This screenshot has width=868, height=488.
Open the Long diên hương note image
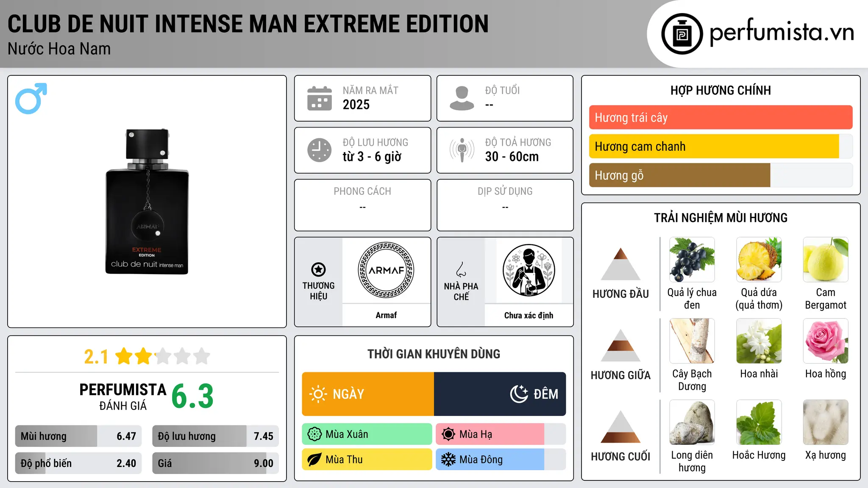pyautogui.click(x=692, y=422)
